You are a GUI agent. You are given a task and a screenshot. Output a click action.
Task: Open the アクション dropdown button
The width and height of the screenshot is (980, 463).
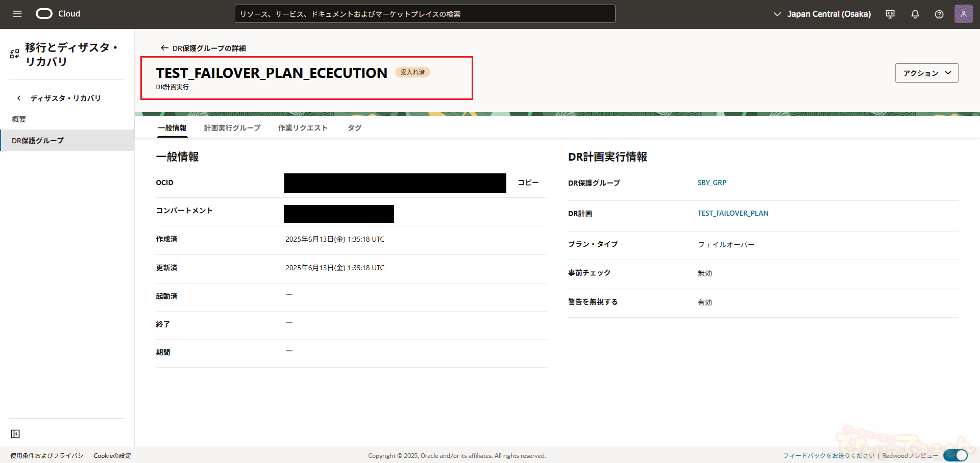click(x=927, y=73)
